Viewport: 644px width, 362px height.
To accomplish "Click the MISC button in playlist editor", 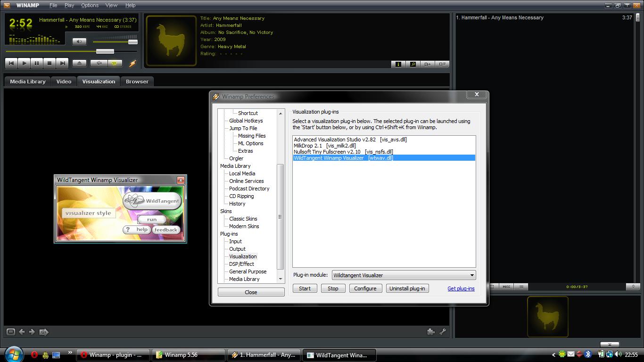I will click(x=506, y=287).
